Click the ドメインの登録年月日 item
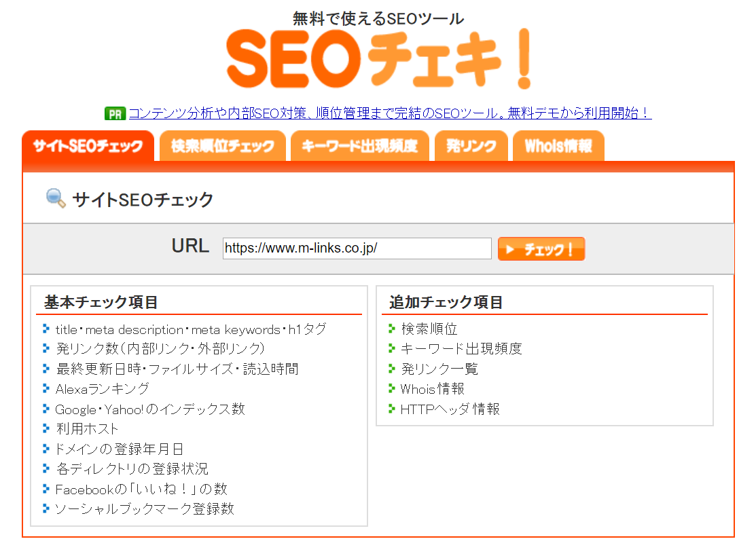The height and width of the screenshot is (556, 756). click(119, 449)
